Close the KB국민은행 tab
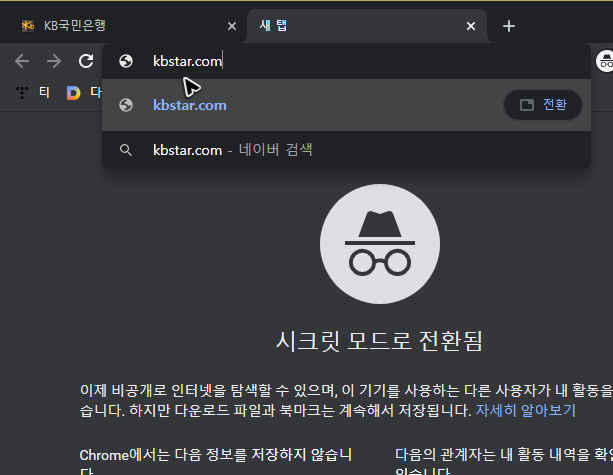Image resolution: width=613 pixels, height=475 pixels. (x=232, y=26)
